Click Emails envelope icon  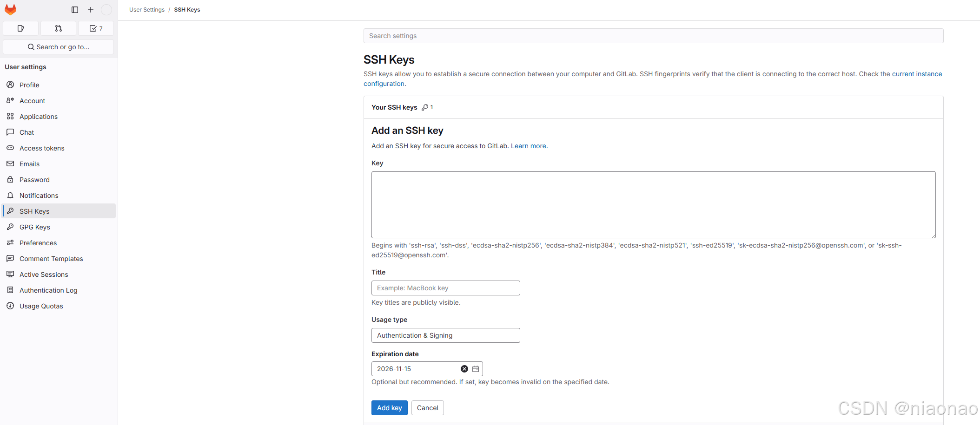click(10, 163)
